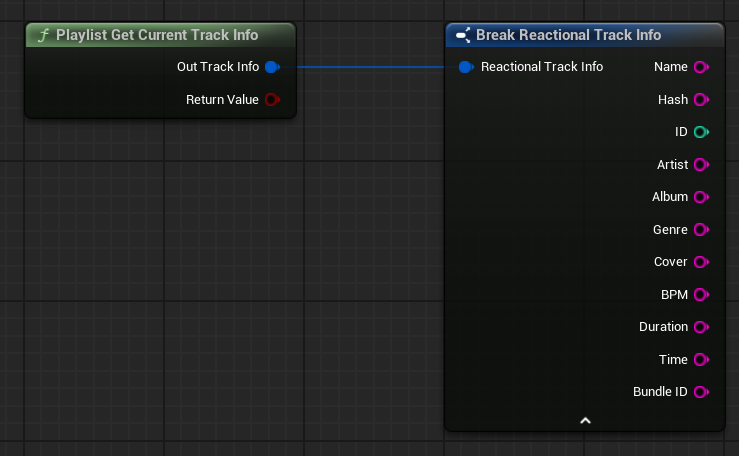Click the Hash output pin
Image resolution: width=739 pixels, height=456 pixels.
(x=701, y=99)
